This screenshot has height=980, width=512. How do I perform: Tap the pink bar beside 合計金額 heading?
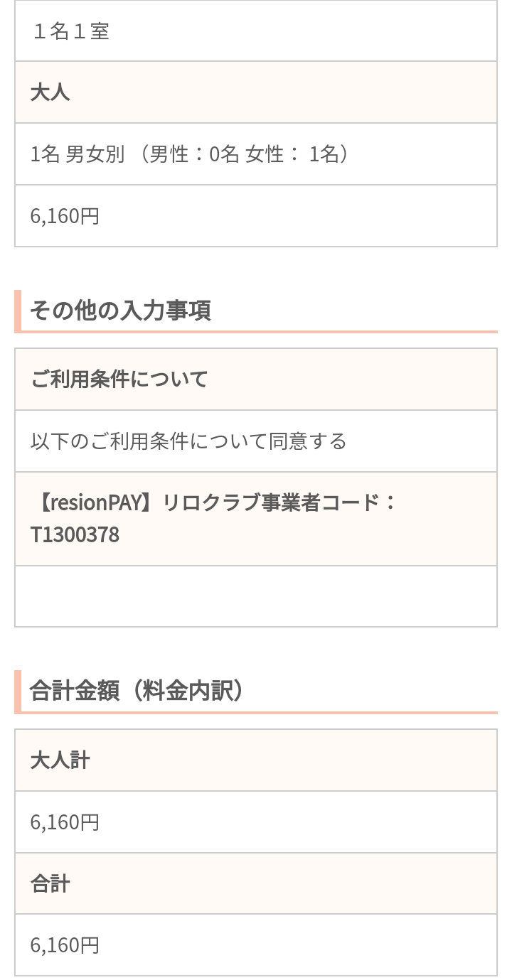point(18,691)
